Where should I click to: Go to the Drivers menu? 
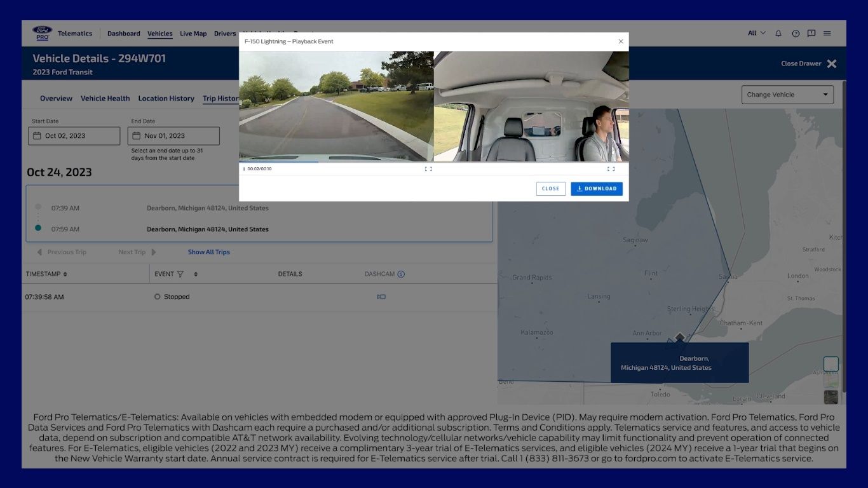point(225,34)
